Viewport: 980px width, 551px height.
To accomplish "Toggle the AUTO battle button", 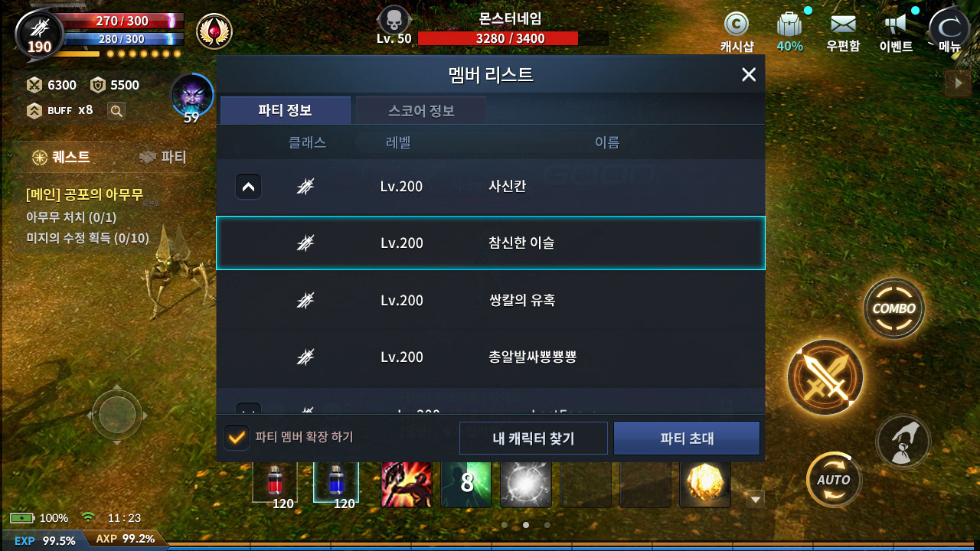I will [834, 480].
